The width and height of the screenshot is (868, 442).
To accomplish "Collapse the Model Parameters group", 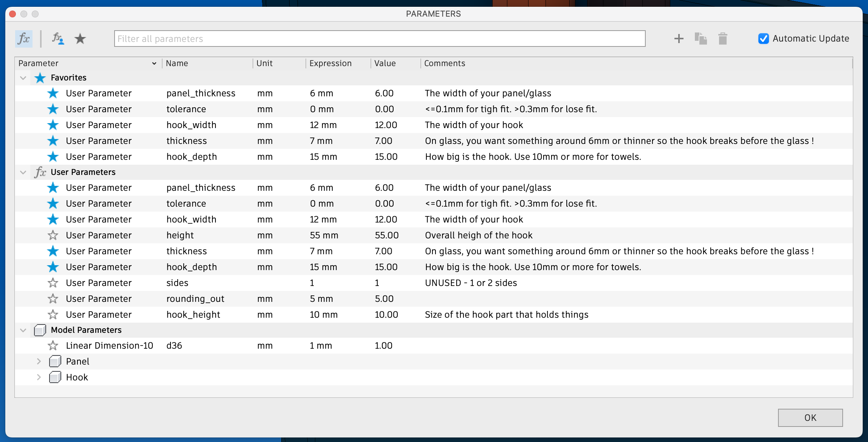I will 23,330.
